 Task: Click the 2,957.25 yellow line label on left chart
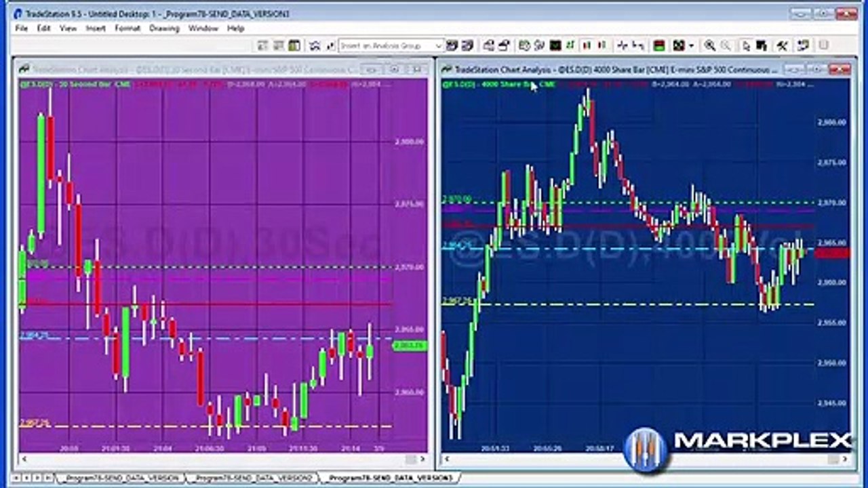[x=35, y=423]
